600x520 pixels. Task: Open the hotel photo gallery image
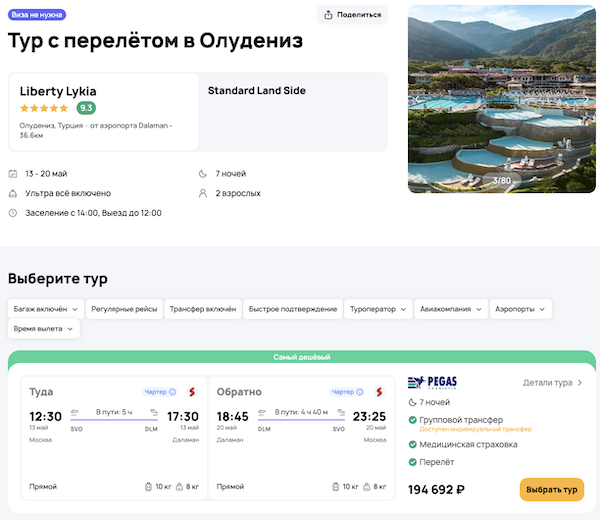501,98
